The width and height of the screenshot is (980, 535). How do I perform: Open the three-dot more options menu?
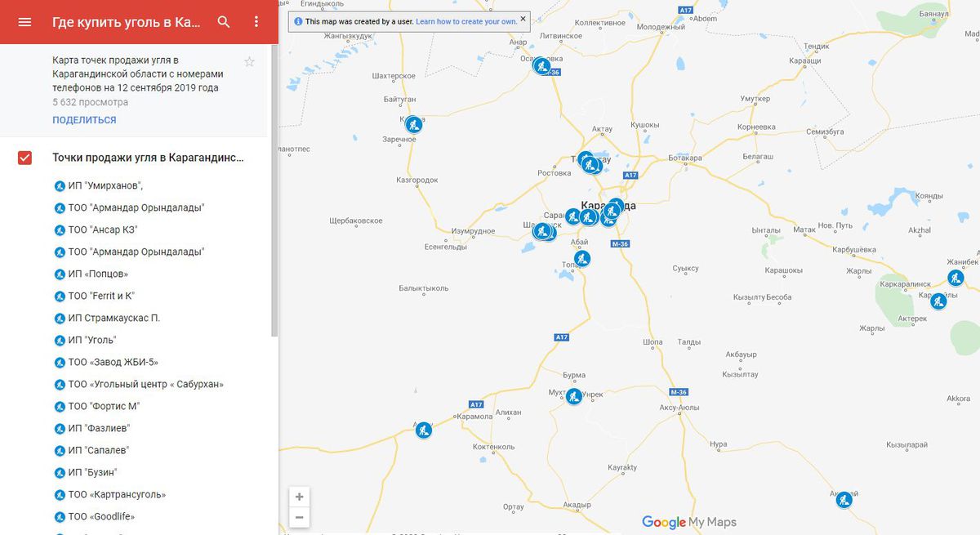(256, 22)
